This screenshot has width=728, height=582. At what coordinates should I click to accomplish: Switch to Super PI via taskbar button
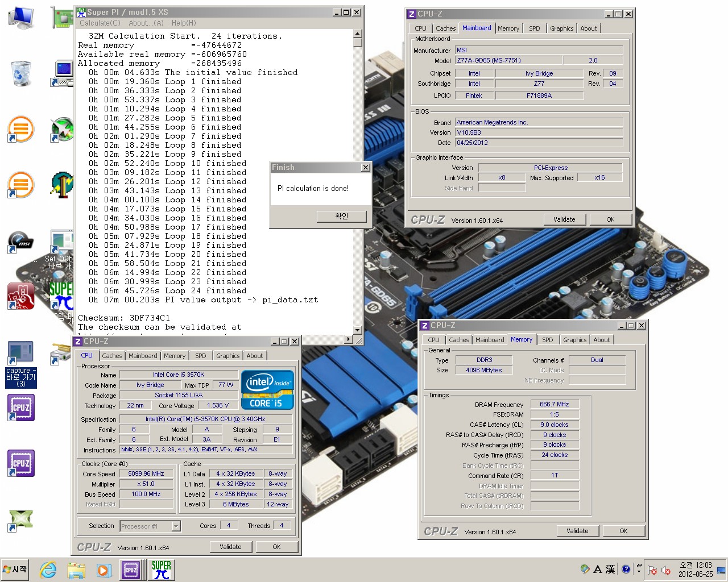click(x=162, y=569)
